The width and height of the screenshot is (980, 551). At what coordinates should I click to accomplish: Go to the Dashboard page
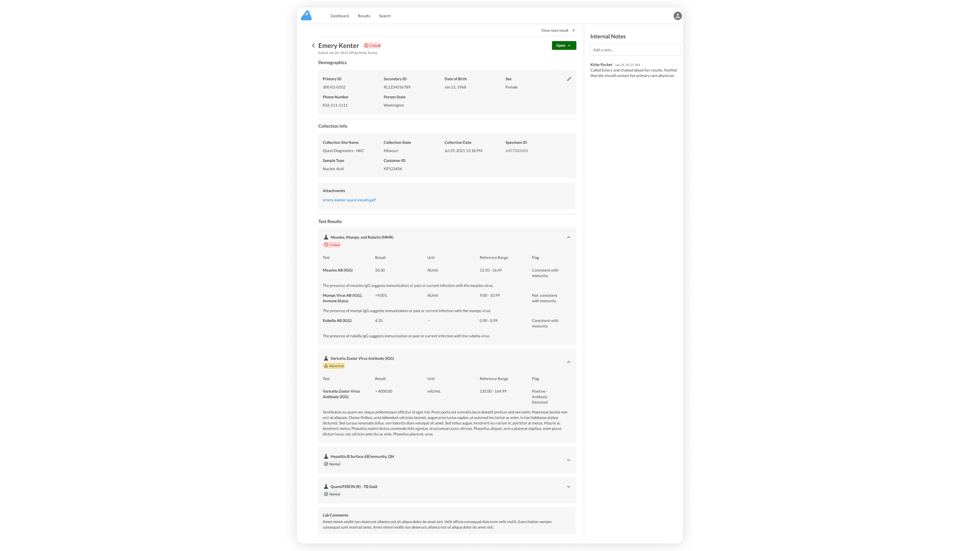pyautogui.click(x=339, y=16)
